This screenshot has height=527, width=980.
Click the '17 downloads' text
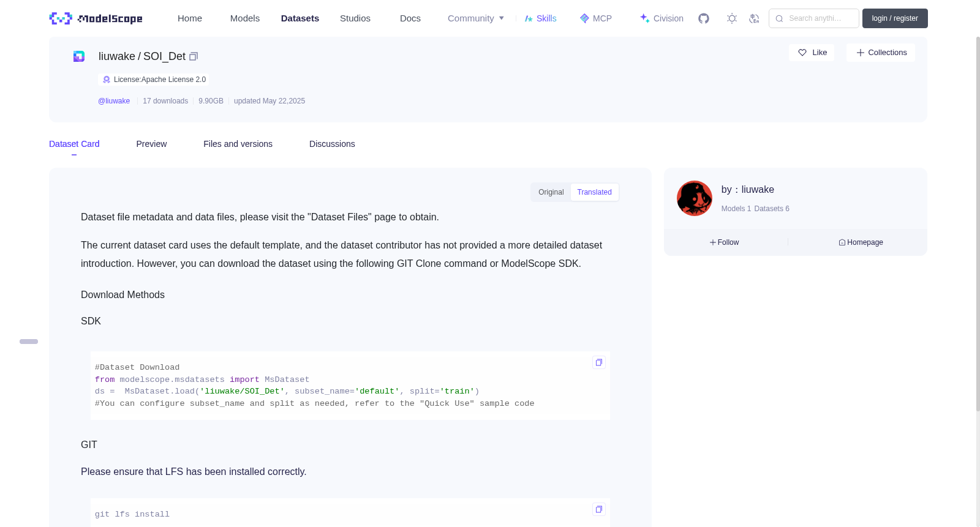click(x=165, y=101)
